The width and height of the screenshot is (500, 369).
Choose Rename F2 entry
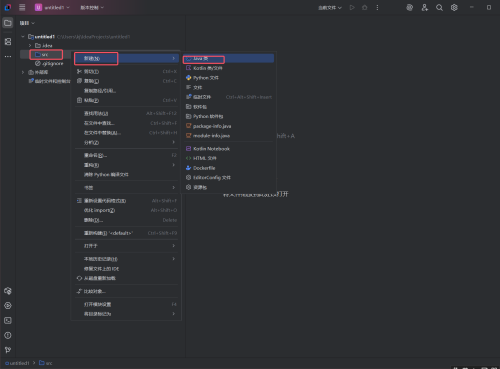(126, 155)
